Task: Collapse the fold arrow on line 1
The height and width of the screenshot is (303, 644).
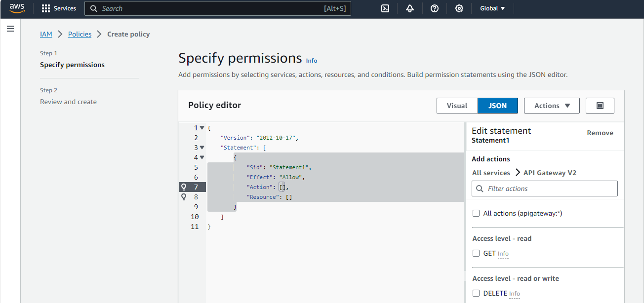Action: click(x=202, y=128)
